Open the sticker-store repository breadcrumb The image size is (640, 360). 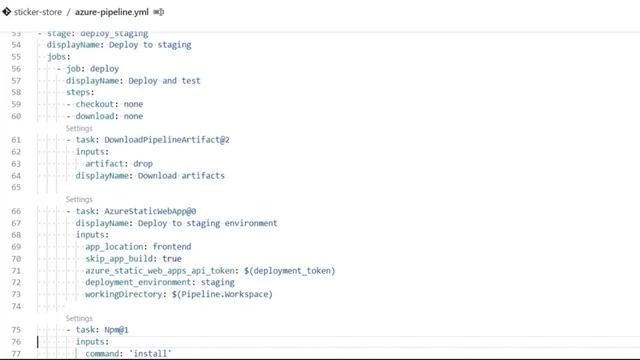click(38, 12)
